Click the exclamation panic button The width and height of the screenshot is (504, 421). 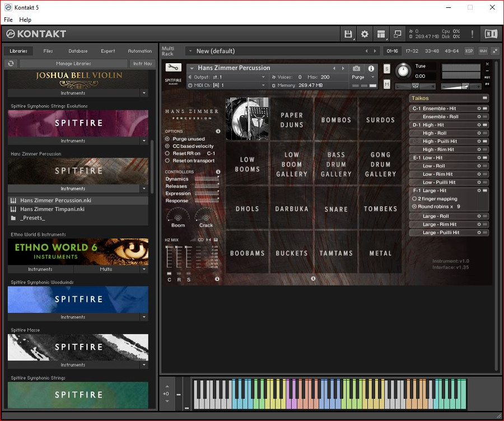[x=472, y=34]
